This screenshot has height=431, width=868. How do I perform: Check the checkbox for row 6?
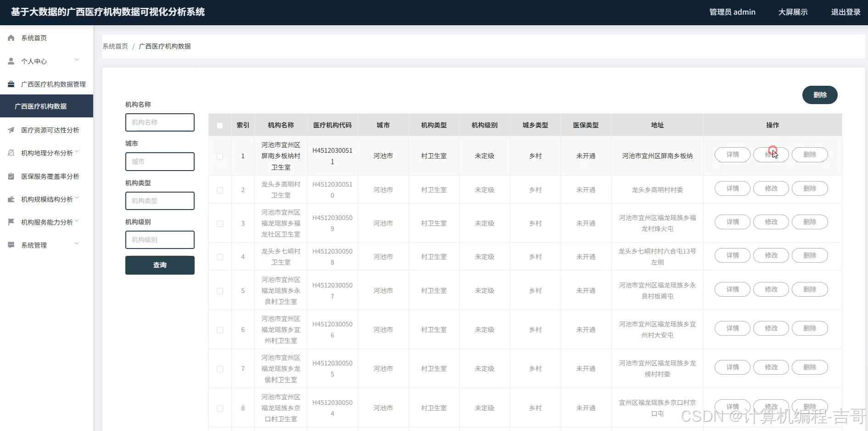coord(220,330)
